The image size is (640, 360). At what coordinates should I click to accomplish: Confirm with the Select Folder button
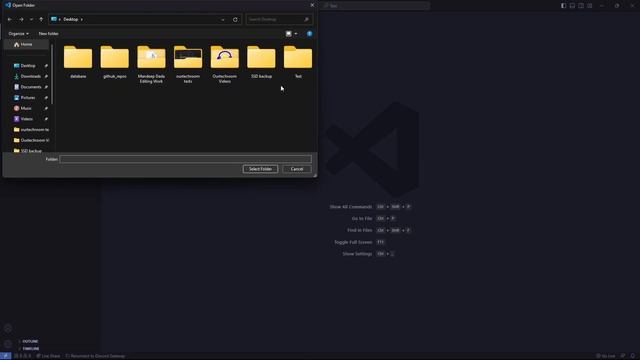point(260,169)
